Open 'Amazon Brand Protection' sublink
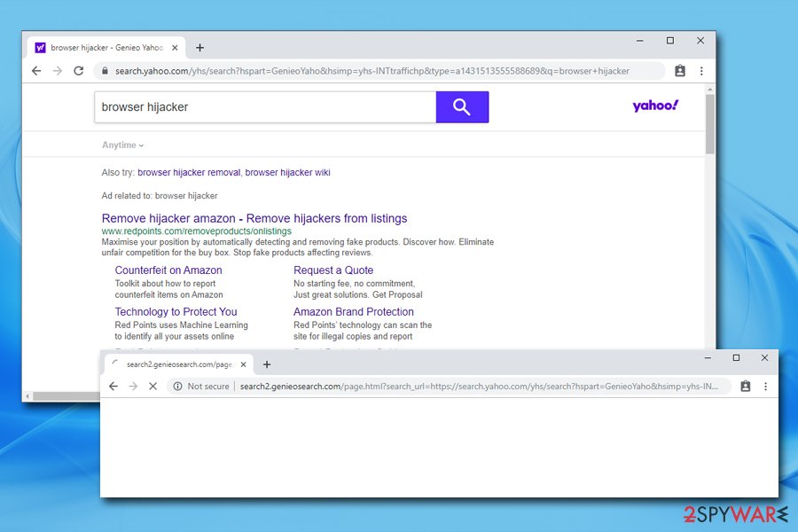This screenshot has height=532, width=798. tap(353, 311)
